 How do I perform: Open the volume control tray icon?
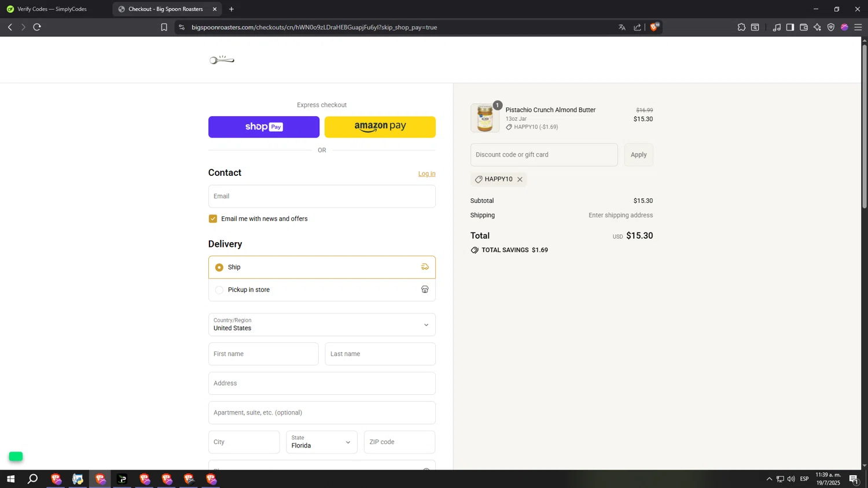pos(791,479)
